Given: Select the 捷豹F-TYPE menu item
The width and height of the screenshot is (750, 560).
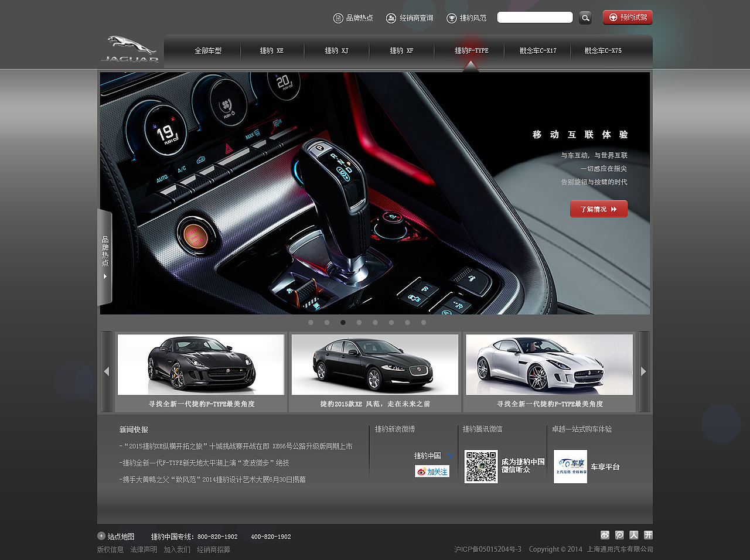Looking at the screenshot, I should (x=472, y=51).
